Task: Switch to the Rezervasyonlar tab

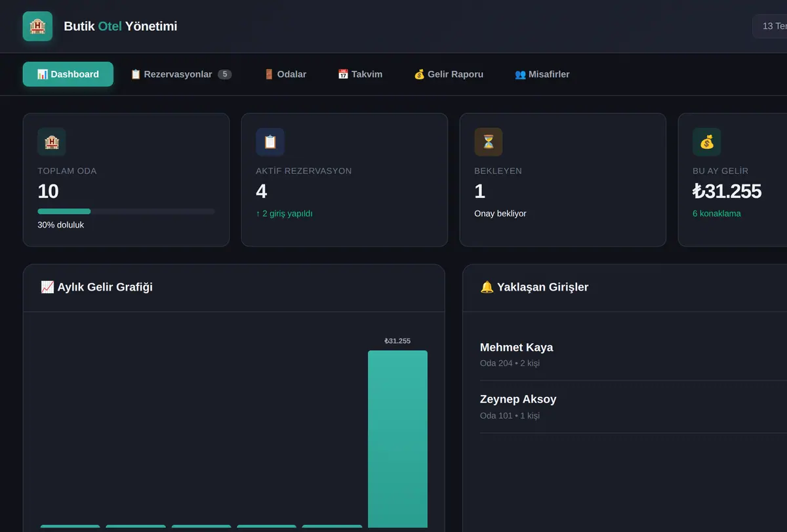Action: coord(181,74)
